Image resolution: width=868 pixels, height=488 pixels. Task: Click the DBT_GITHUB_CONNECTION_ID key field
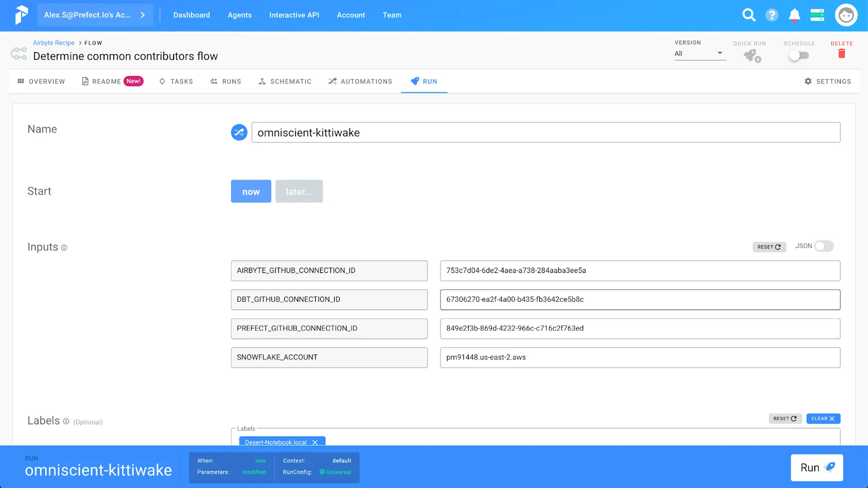(x=329, y=300)
